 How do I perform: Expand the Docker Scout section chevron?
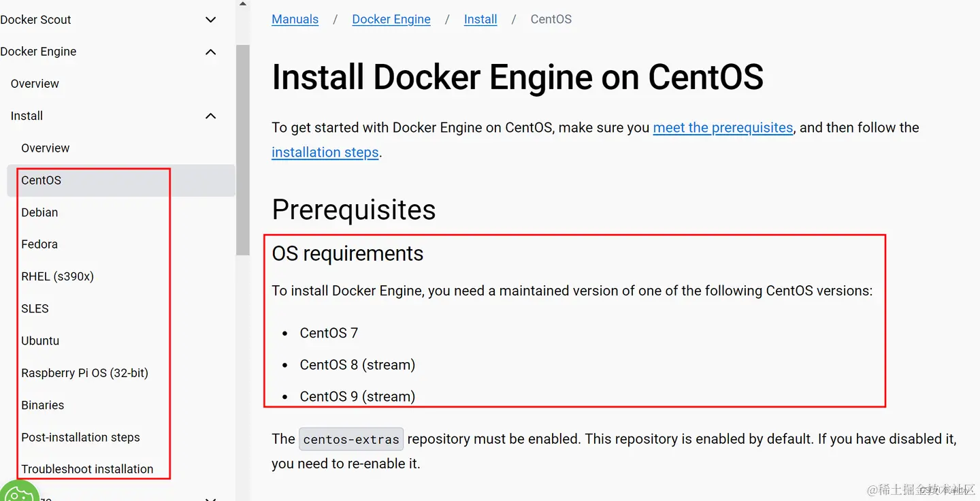click(x=211, y=20)
